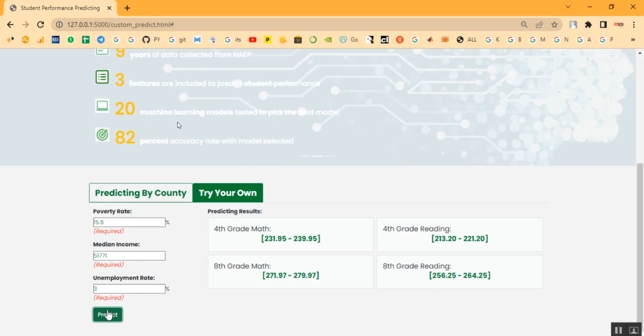
Task: Open the YouTube bookmark icon
Action: click(x=252, y=40)
